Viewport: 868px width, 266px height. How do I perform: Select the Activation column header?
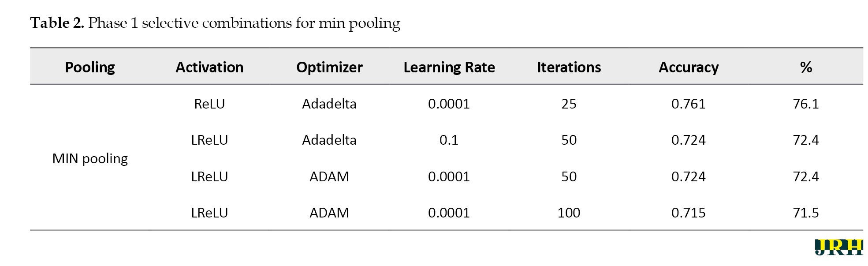coord(209,67)
